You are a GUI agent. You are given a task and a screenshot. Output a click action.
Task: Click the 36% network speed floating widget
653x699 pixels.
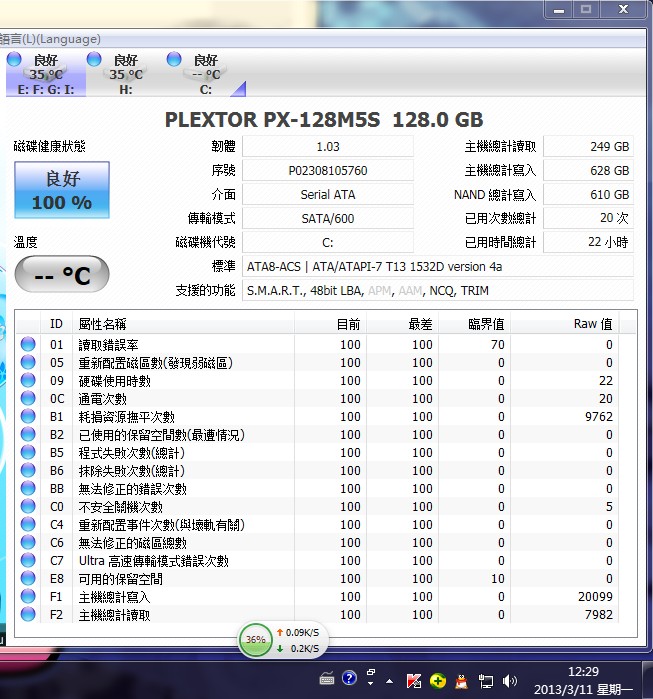click(284, 639)
